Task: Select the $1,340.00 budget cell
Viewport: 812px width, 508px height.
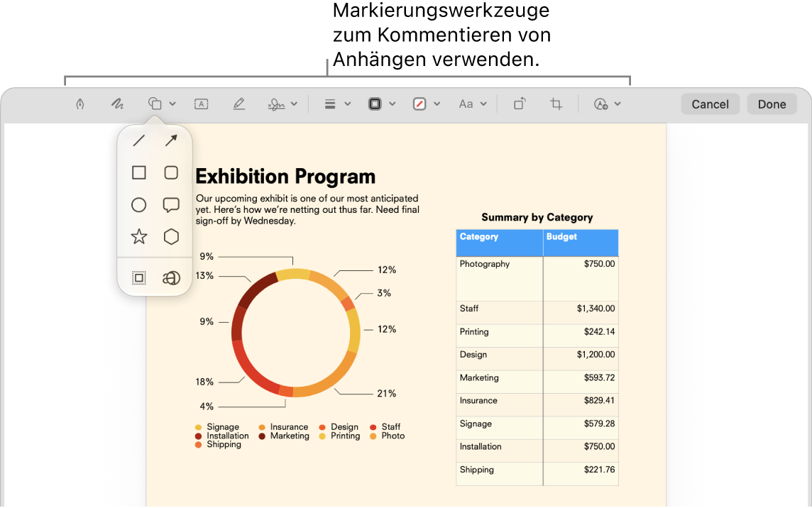Action: pyautogui.click(x=581, y=313)
